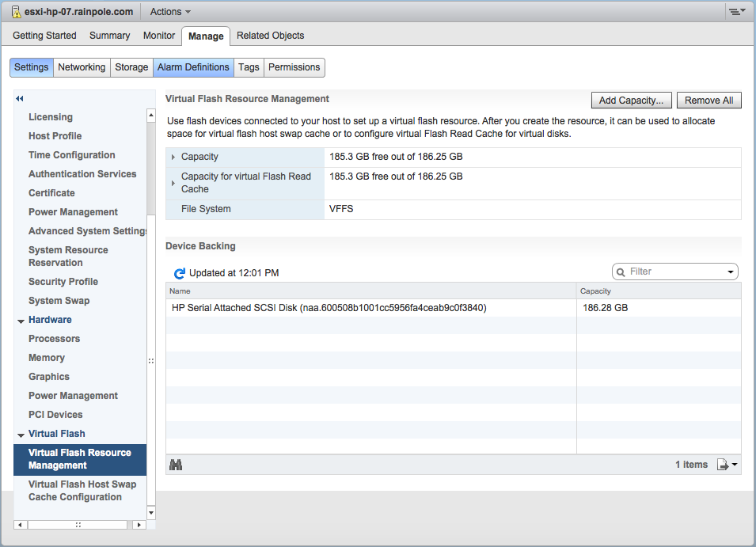Click the binoculars find icon

pyautogui.click(x=176, y=465)
